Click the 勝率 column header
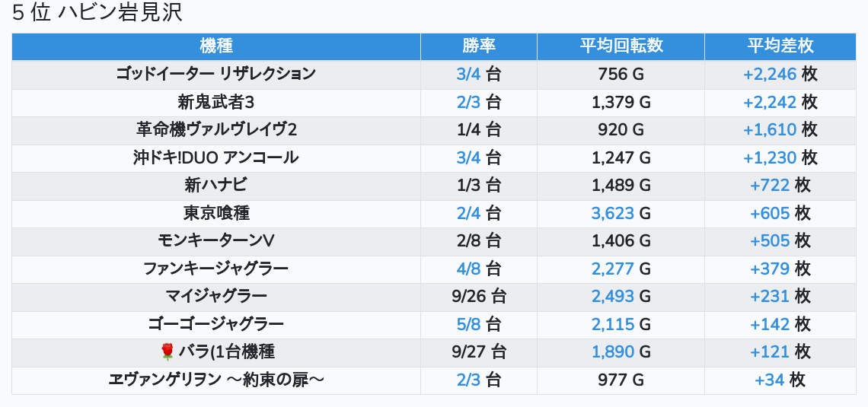868x407 pixels. point(479,46)
